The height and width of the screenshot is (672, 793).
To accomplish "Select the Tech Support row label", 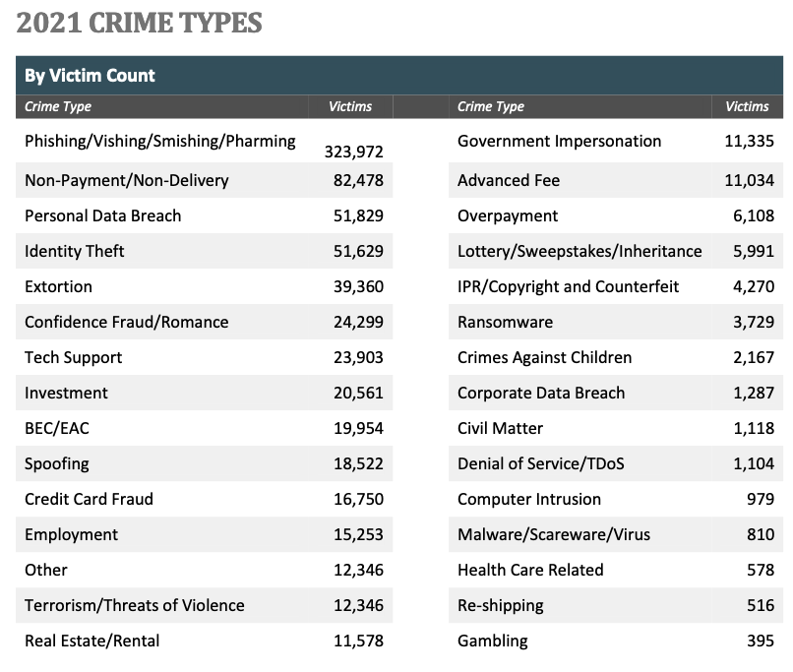I will pyautogui.click(x=74, y=357).
